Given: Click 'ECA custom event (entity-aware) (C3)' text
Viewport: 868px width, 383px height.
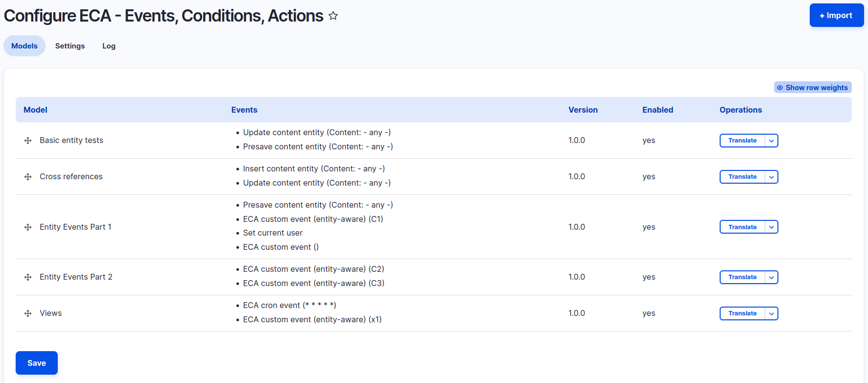Looking at the screenshot, I should (313, 284).
